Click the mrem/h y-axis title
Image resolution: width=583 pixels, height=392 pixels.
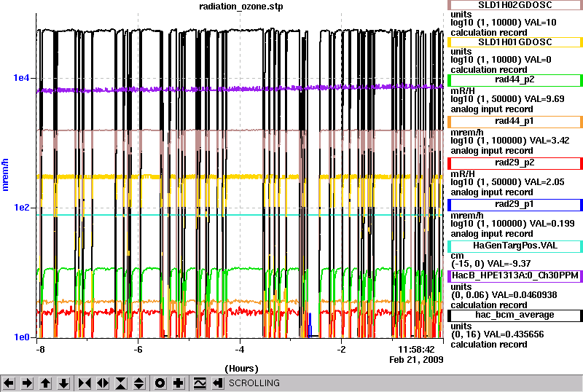click(5, 175)
